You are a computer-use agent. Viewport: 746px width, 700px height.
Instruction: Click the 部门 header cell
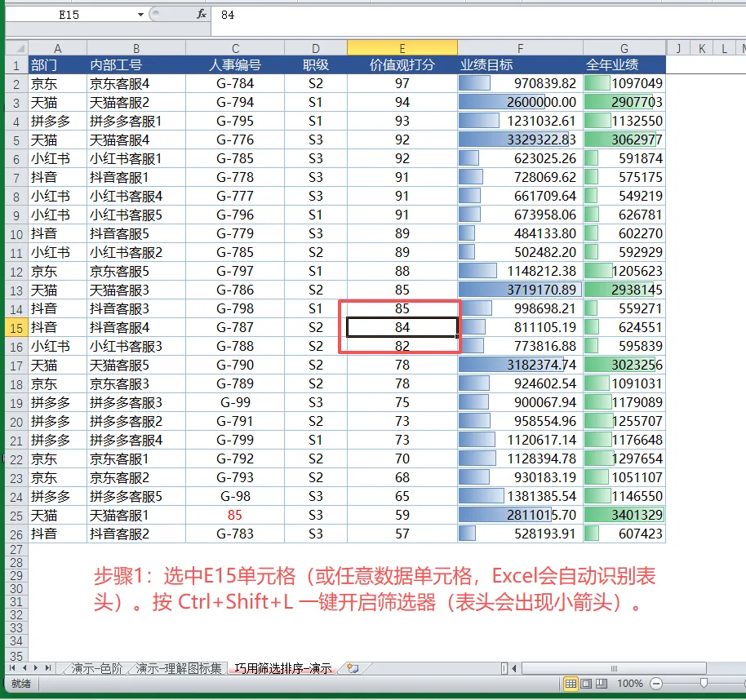pos(58,64)
